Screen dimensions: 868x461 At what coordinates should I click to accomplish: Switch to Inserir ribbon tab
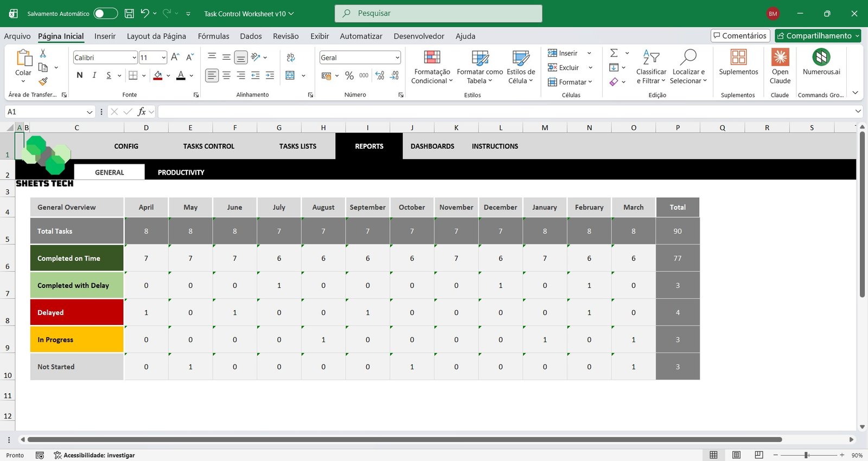tap(105, 36)
